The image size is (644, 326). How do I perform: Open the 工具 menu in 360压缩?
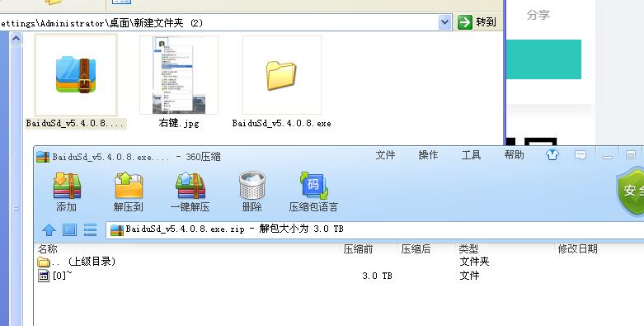click(x=471, y=155)
